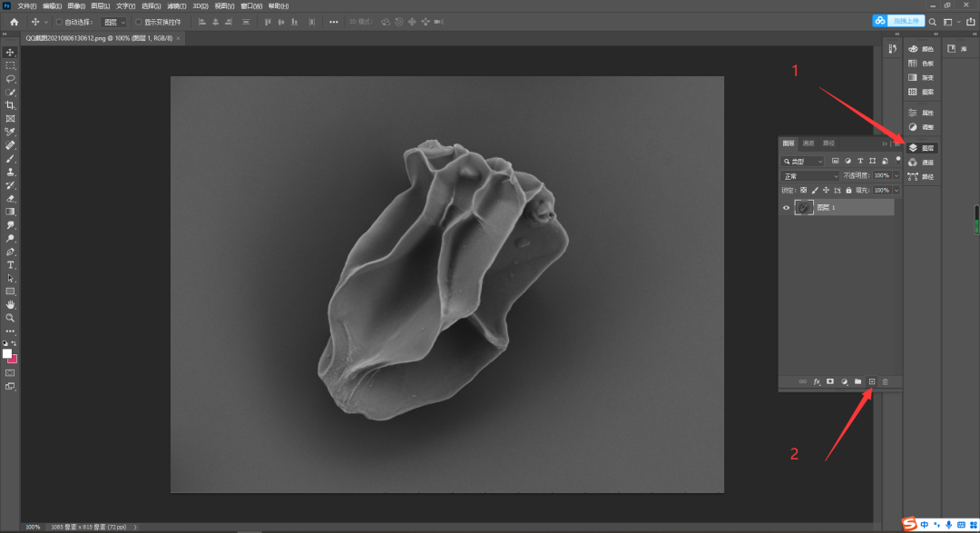Open the 类型 layer filter dropdown
The height and width of the screenshot is (533, 980).
(x=803, y=161)
